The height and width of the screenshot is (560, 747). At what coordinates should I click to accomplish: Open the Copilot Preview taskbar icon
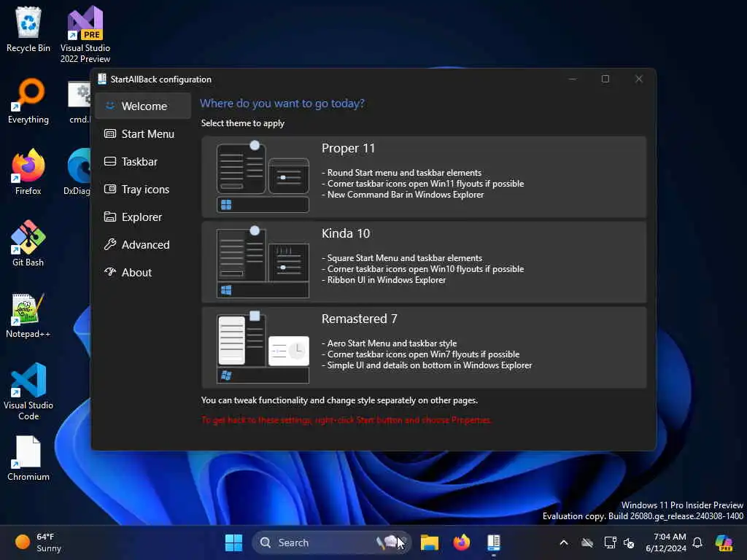[724, 542]
